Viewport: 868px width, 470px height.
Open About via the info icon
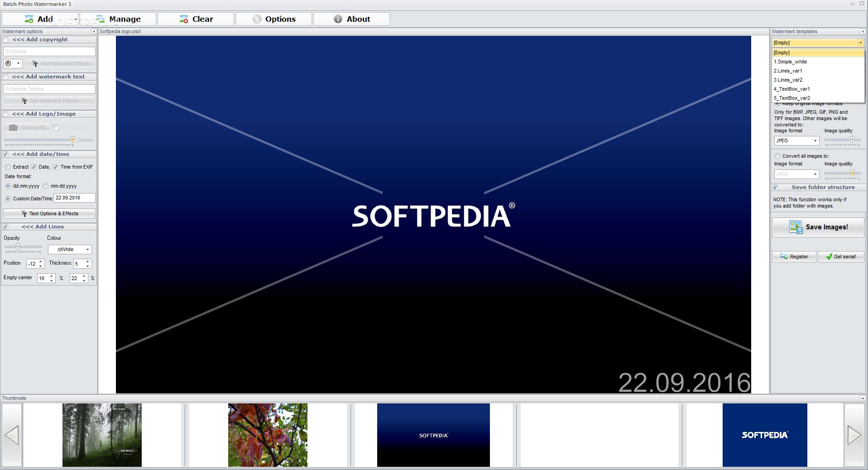pyautogui.click(x=338, y=19)
